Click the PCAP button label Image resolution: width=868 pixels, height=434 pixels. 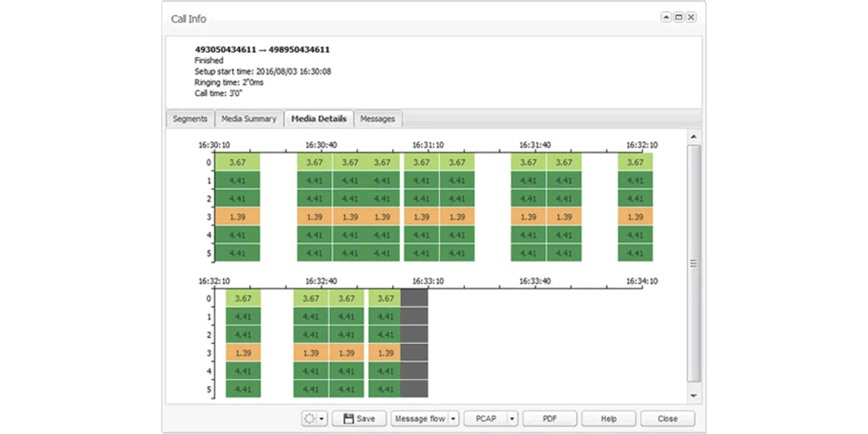(x=485, y=419)
